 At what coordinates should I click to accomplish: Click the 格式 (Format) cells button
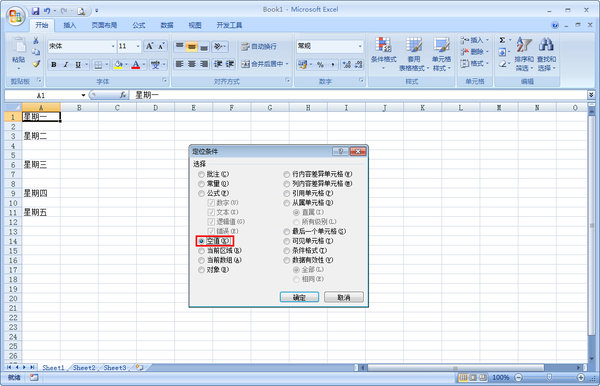point(474,64)
